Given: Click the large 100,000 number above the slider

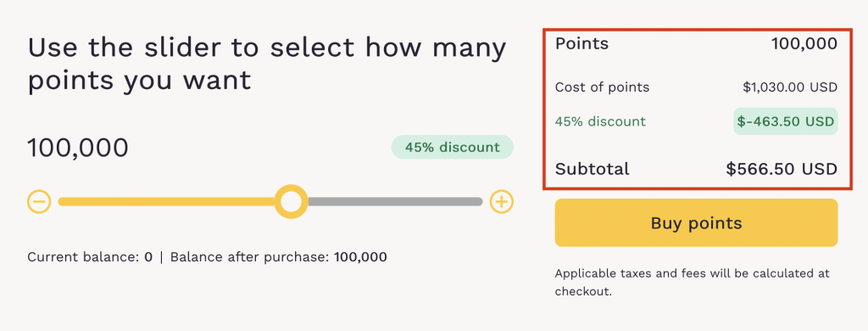Looking at the screenshot, I should pyautogui.click(x=78, y=149).
